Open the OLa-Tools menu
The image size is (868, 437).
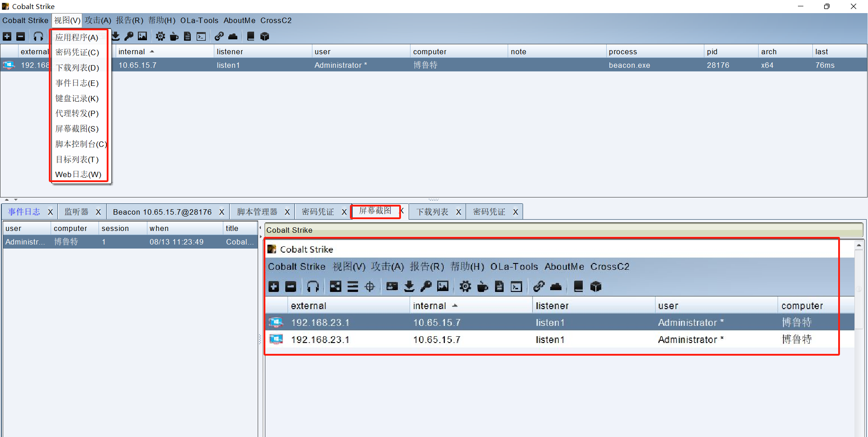coord(199,20)
